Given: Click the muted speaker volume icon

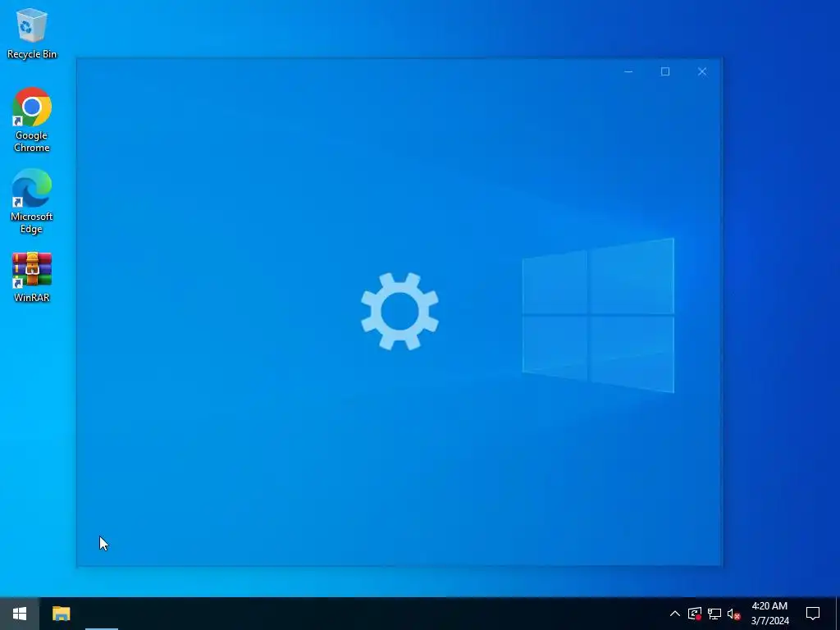Looking at the screenshot, I should [734, 614].
